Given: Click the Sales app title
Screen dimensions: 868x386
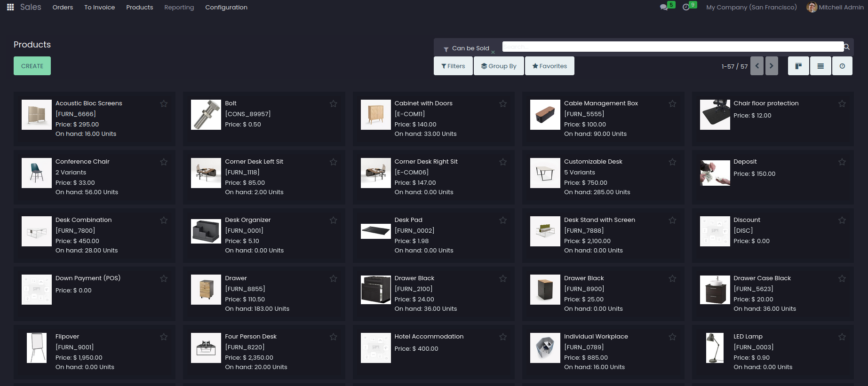Looking at the screenshot, I should (31, 7).
